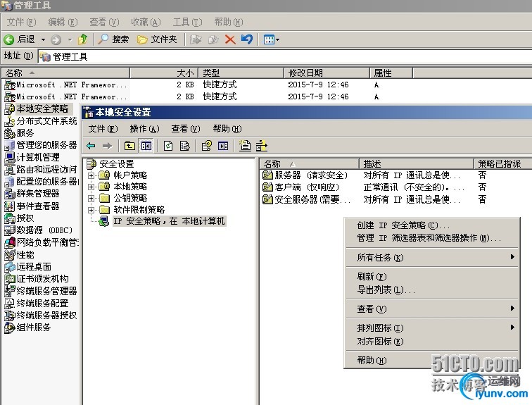Sort by 修改日期 column header
This screenshot has width=532, height=405.
pyautogui.click(x=327, y=73)
